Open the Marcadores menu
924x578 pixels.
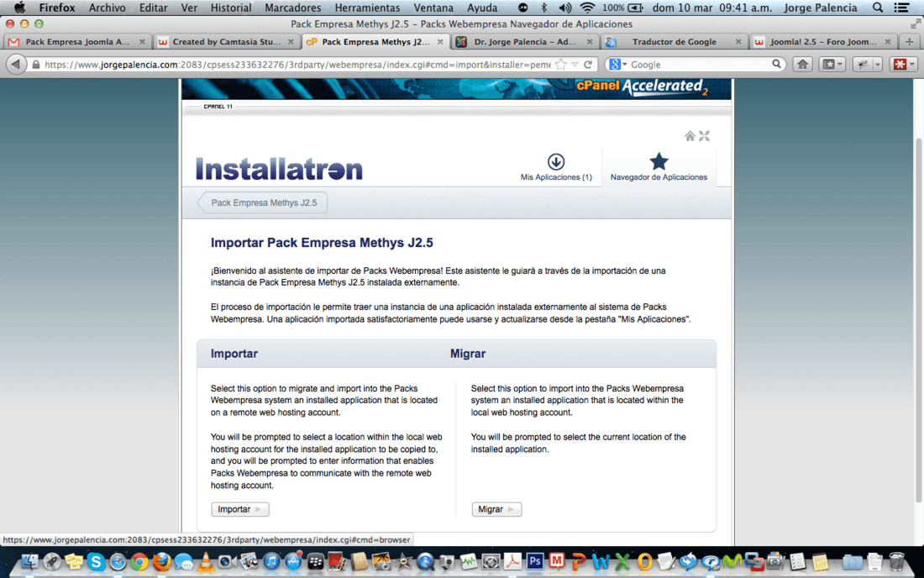[x=293, y=8]
